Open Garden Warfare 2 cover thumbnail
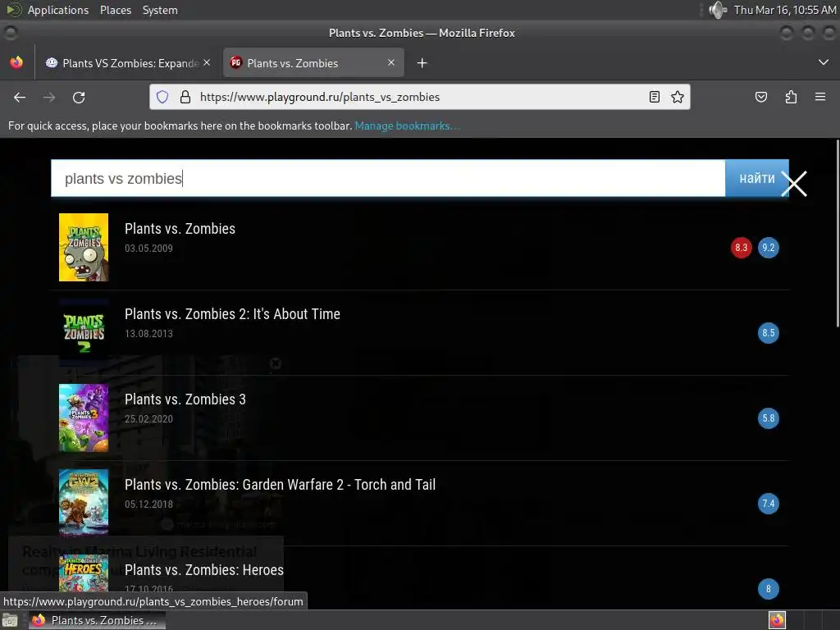Image resolution: width=840 pixels, height=630 pixels. [84, 503]
